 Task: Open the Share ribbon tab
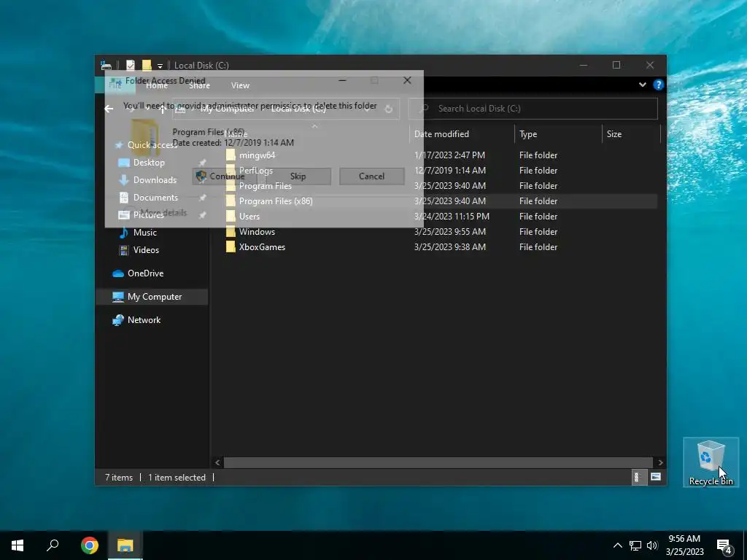(x=199, y=85)
